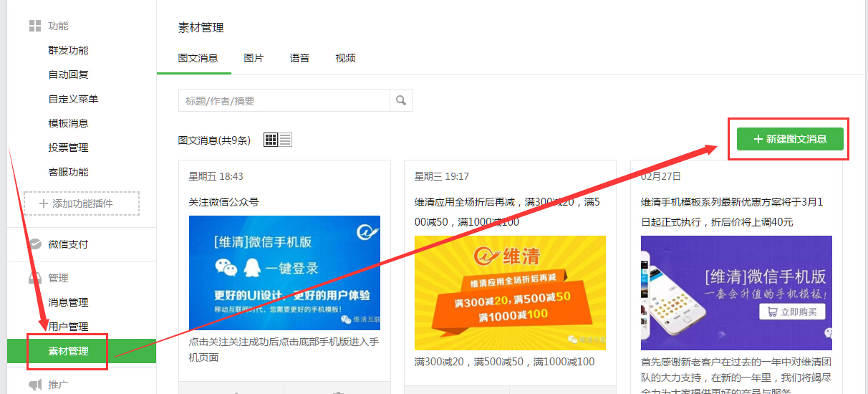
Task: Click the yellow 维清 discount cover thumbnail
Action: coord(510,293)
